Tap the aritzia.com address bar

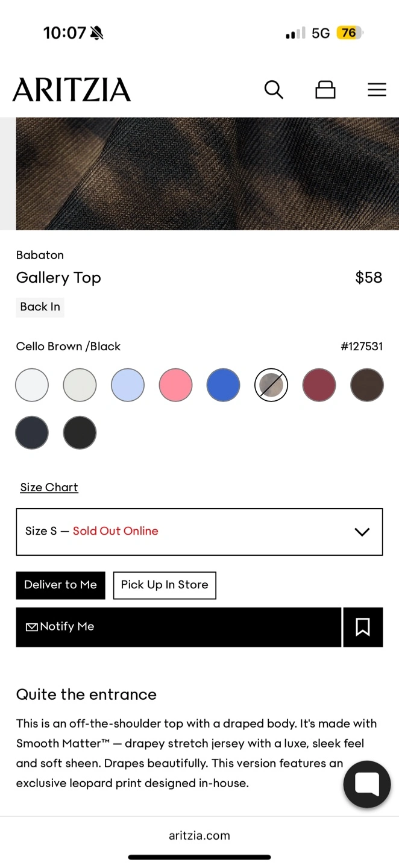(199, 835)
